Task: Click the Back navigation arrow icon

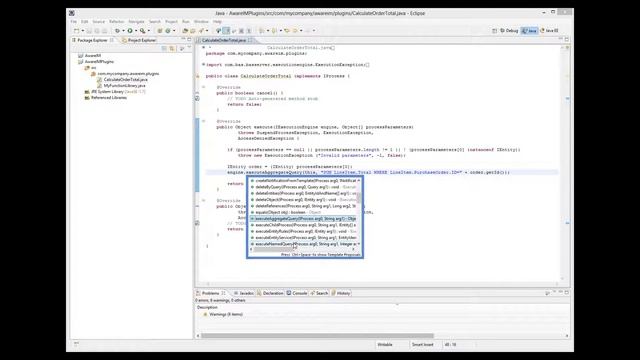Action: click(287, 31)
